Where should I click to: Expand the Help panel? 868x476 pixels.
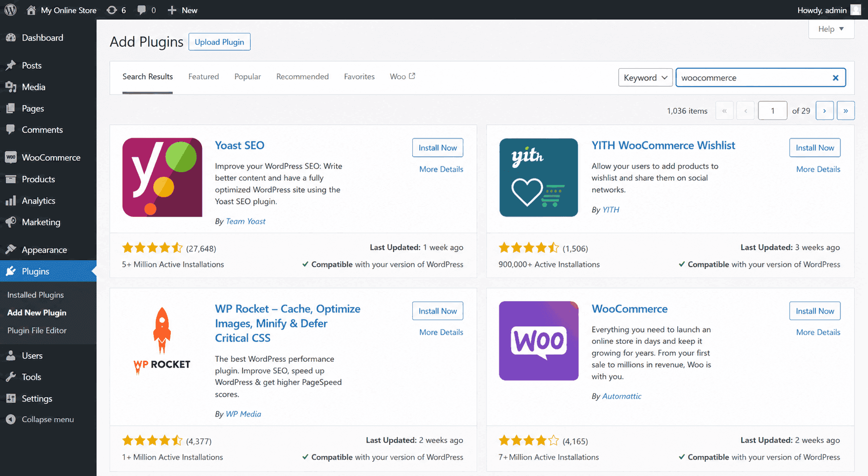click(x=831, y=29)
